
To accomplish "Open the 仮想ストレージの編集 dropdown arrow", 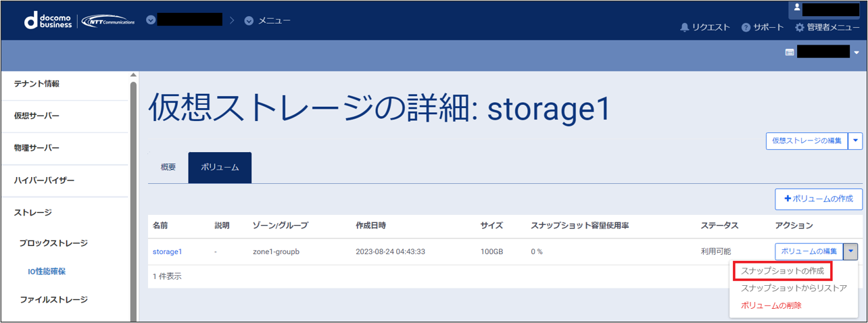I will pos(856,141).
